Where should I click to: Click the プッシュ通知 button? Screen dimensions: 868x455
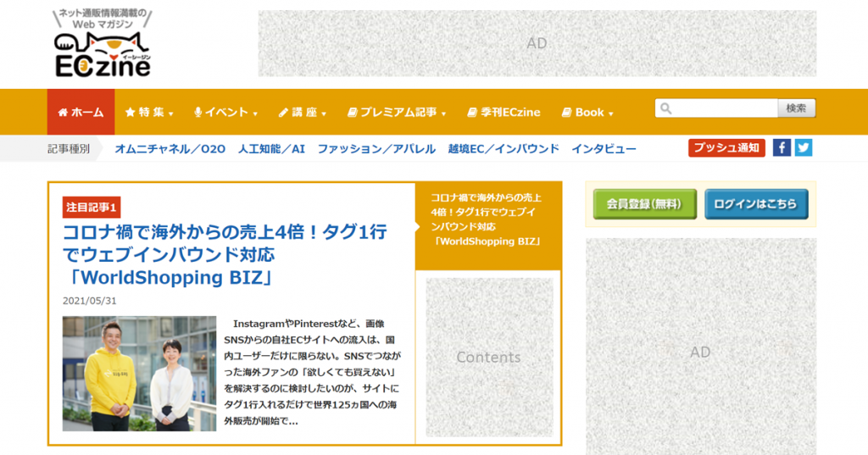[726, 147]
